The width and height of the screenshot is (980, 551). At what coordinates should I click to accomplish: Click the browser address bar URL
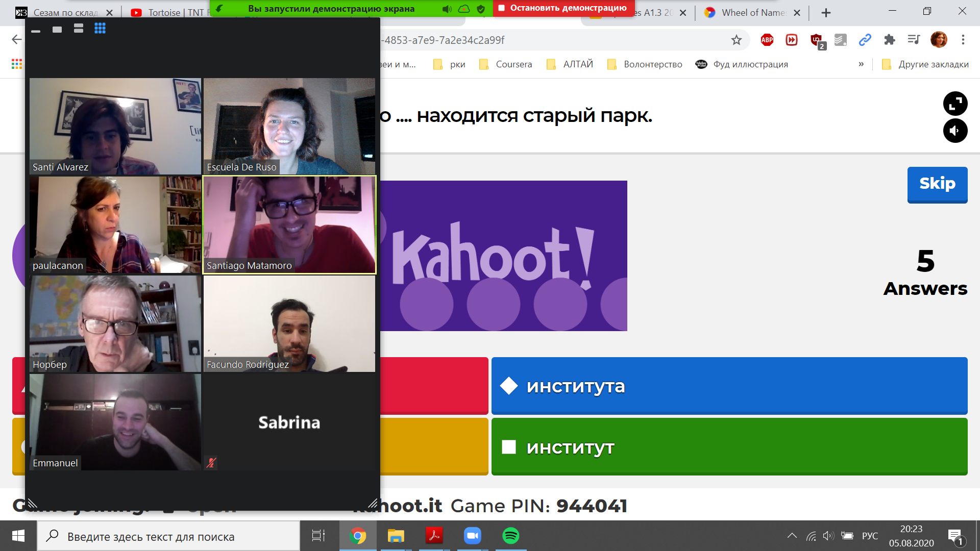pos(551,40)
